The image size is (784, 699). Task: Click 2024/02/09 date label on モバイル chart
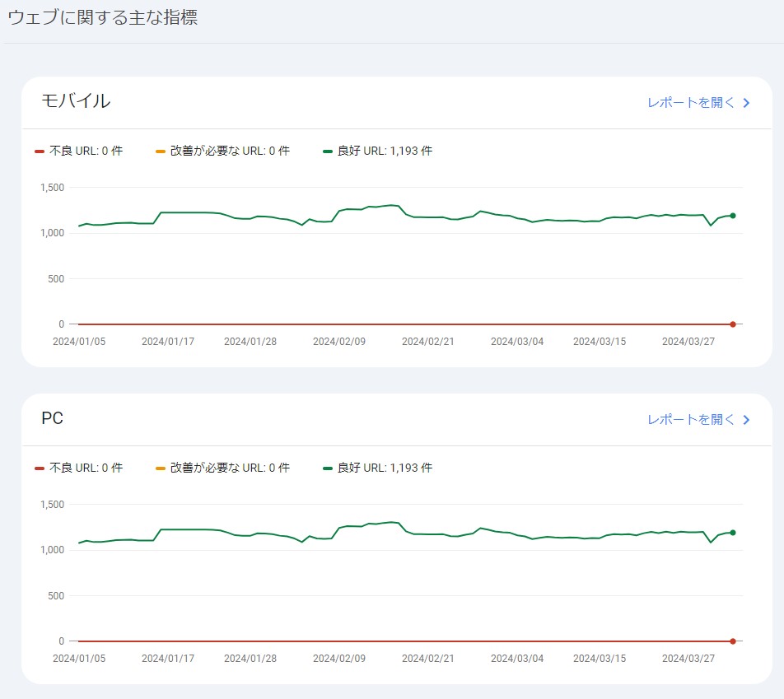(339, 342)
